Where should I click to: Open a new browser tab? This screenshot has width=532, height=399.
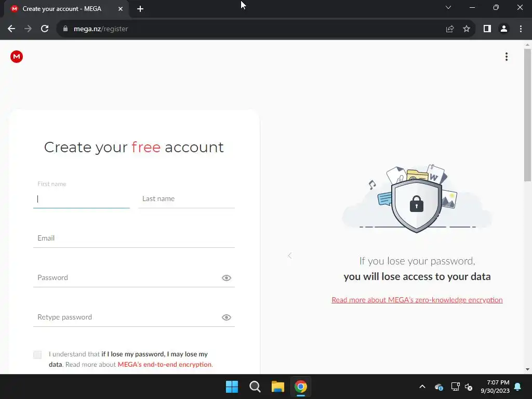click(140, 9)
